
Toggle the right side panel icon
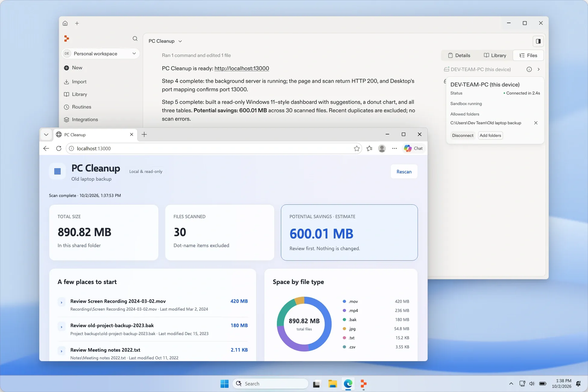pos(538,41)
